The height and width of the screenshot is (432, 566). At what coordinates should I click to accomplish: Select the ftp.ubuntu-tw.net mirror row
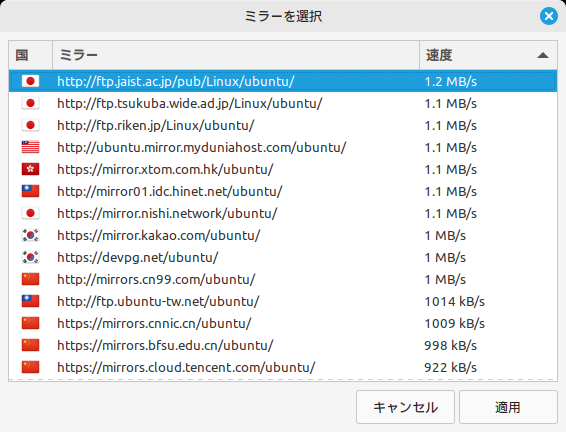pyautogui.click(x=283, y=301)
